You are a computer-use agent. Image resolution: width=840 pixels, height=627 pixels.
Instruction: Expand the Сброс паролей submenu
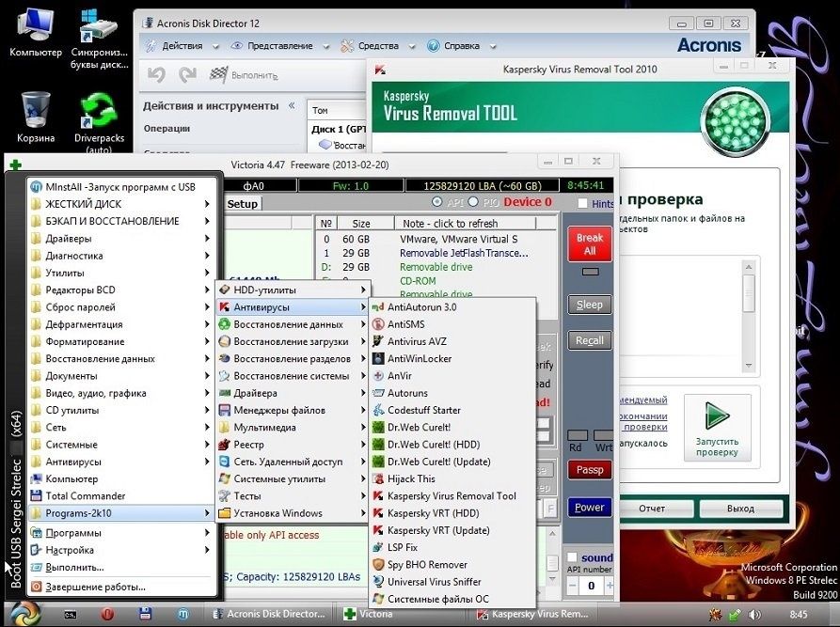click(121, 307)
